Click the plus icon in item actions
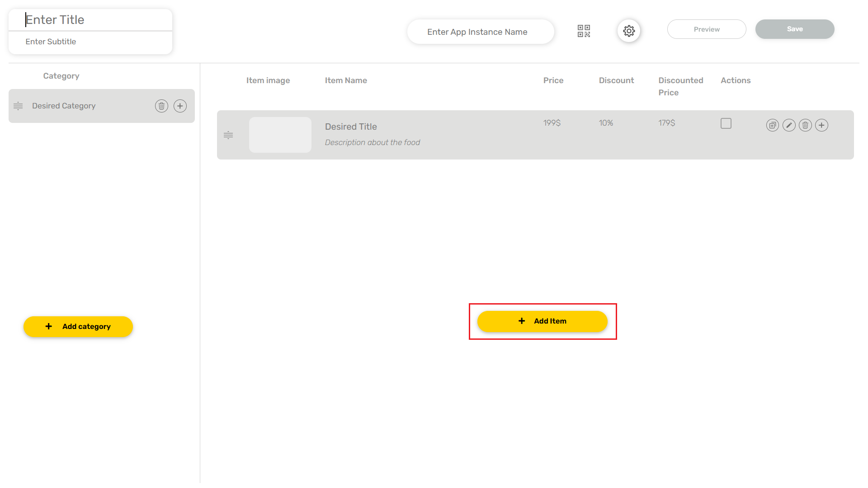Viewport: 868px width, 488px height. click(x=821, y=125)
